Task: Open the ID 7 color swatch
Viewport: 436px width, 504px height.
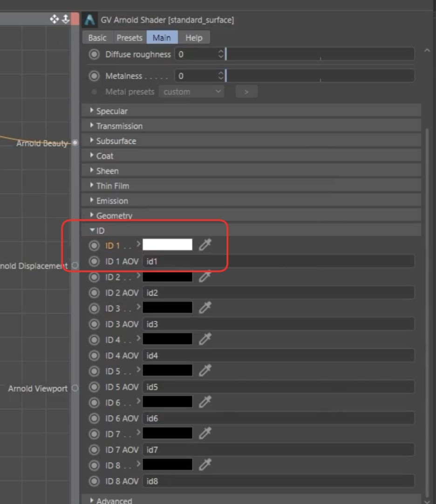Action: click(x=167, y=433)
